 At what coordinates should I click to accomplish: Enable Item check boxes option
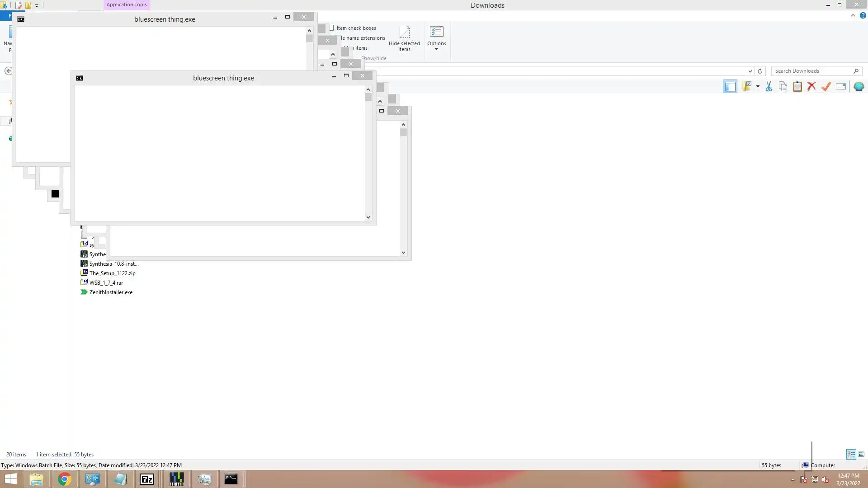point(332,28)
